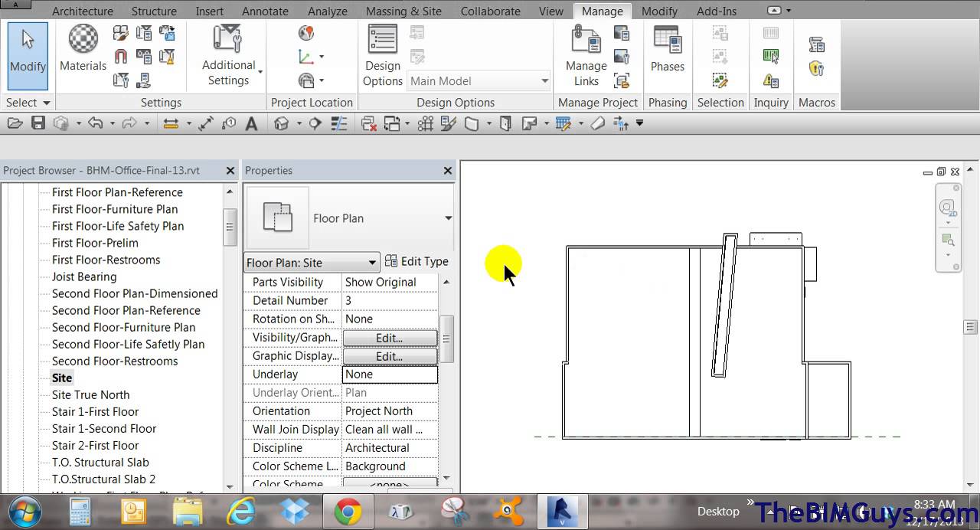
Task: Open Design Options dialog
Action: point(383,55)
